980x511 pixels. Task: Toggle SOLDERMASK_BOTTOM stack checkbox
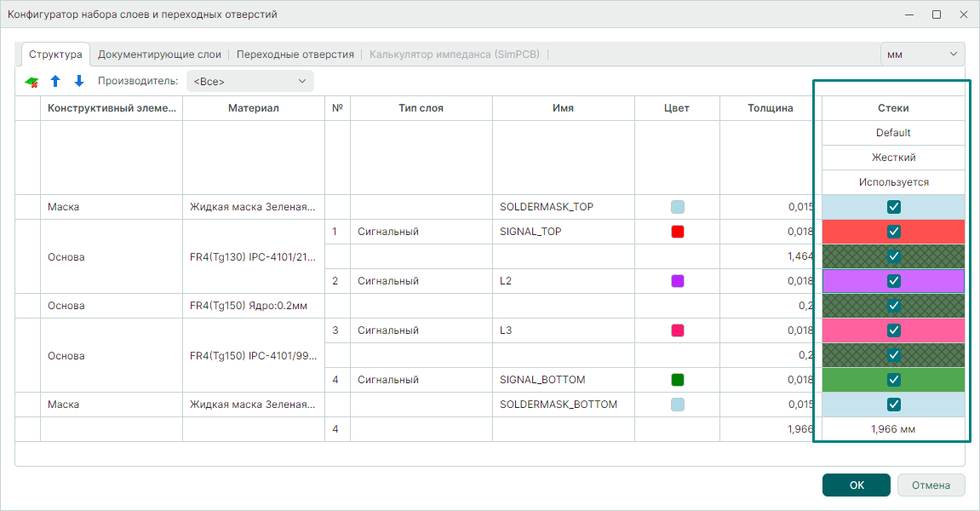coord(893,405)
